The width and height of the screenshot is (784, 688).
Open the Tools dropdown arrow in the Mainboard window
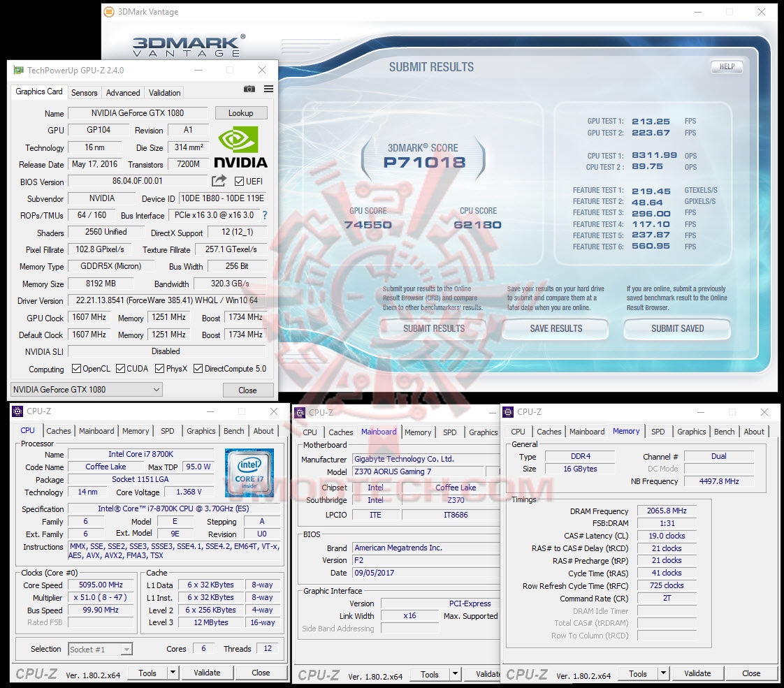[455, 675]
